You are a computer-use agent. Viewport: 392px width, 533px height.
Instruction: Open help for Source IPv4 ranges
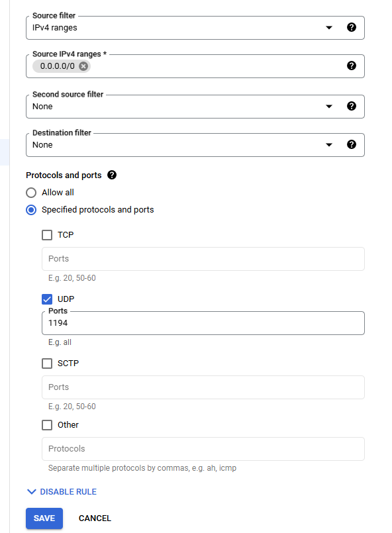pyautogui.click(x=352, y=66)
